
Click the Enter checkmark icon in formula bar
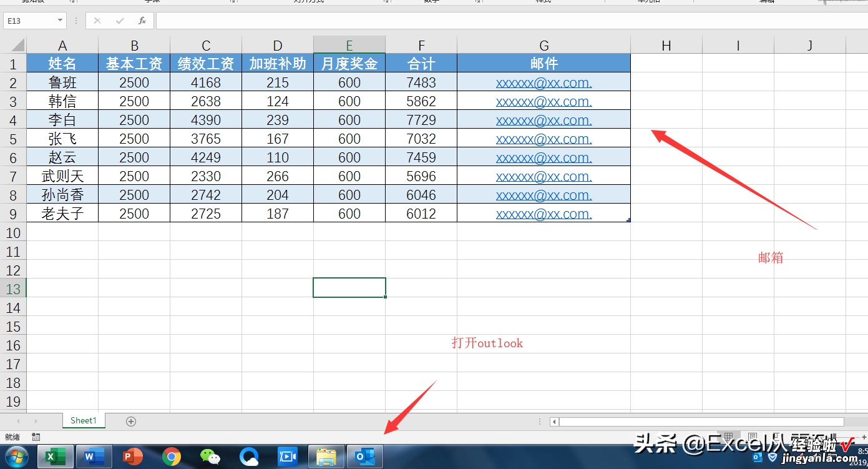[x=120, y=21]
